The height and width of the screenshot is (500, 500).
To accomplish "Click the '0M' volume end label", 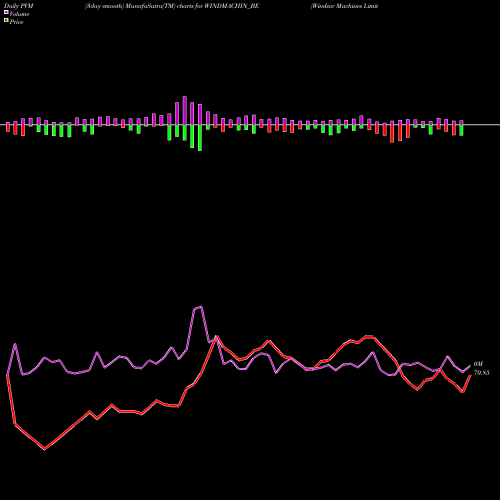I will (478, 364).
